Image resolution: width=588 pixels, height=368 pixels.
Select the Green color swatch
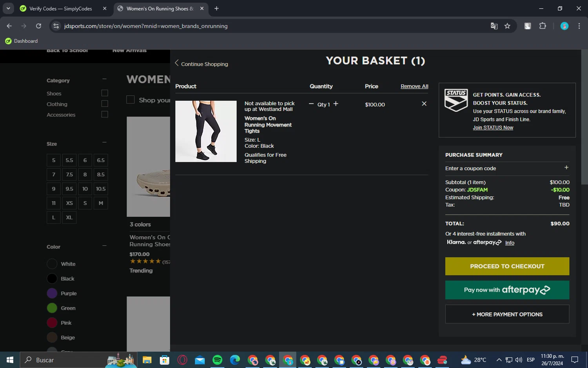point(52,308)
